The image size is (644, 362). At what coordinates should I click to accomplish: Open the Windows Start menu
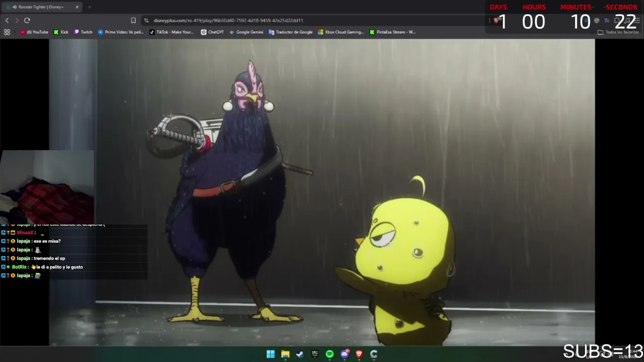point(271,354)
